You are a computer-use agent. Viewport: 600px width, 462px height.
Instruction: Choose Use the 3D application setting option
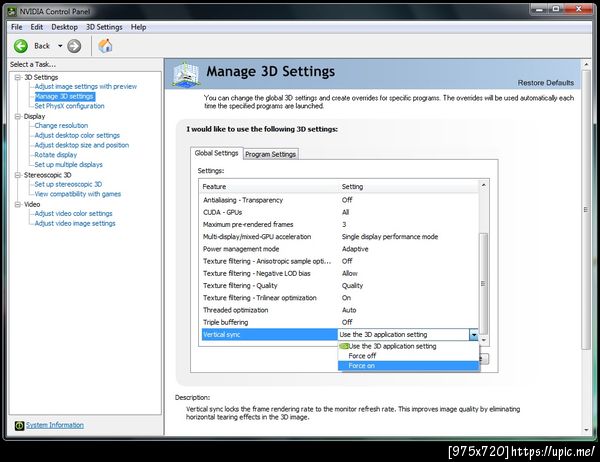(408, 346)
